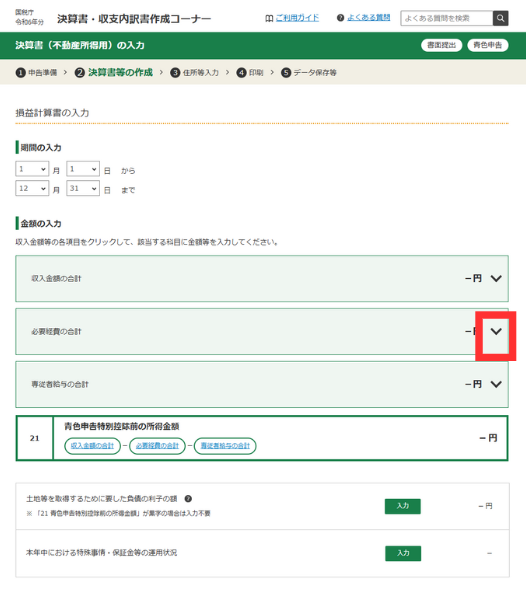Select step 2 決算書等の作成 in breadcrumb
The width and height of the screenshot is (526, 593).
tap(114, 72)
